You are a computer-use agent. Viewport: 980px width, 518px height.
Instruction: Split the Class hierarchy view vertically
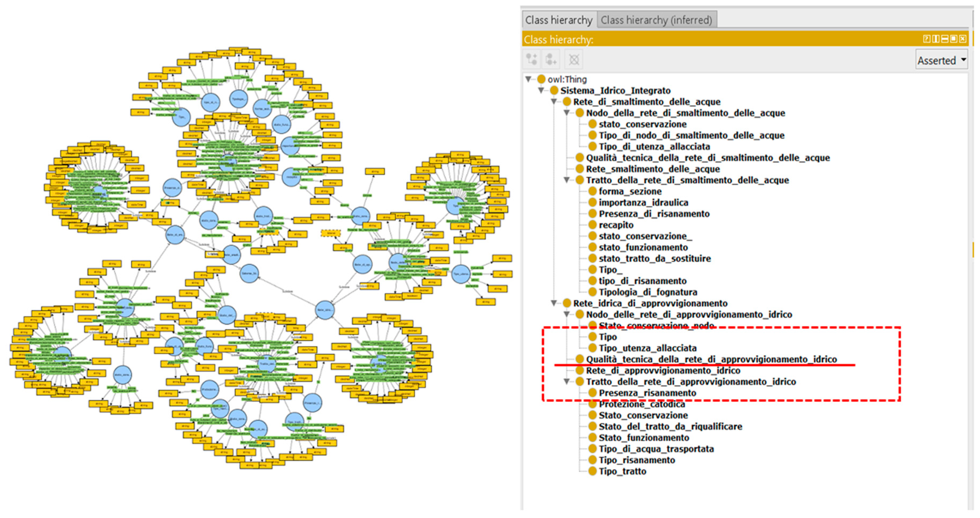pos(935,39)
